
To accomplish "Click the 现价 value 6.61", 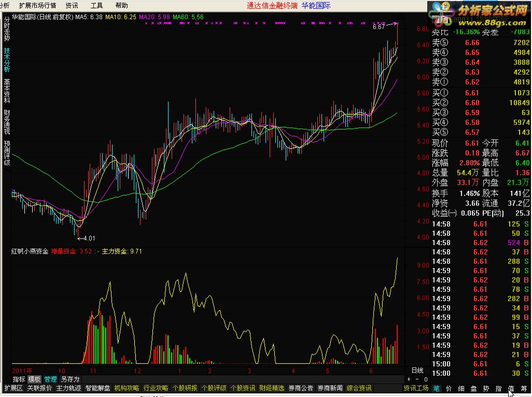I will (472, 143).
